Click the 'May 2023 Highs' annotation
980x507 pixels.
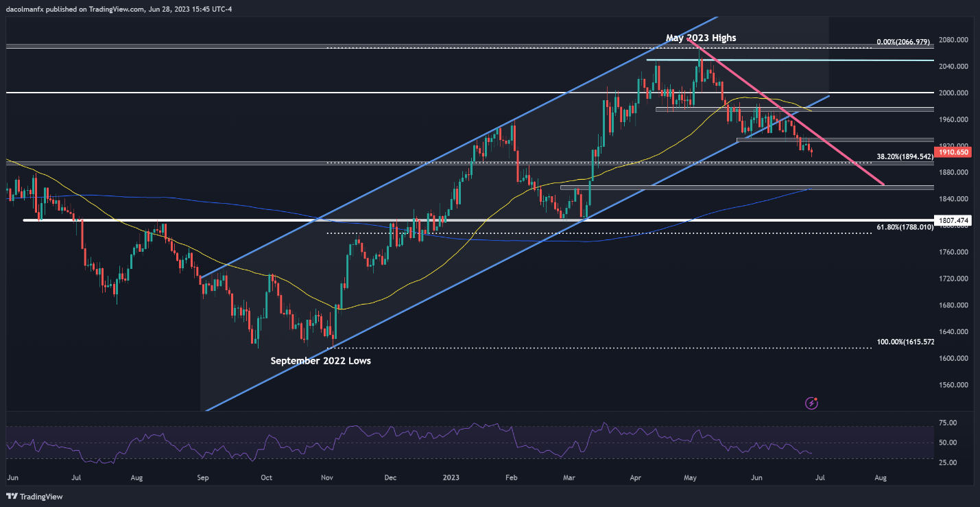702,38
